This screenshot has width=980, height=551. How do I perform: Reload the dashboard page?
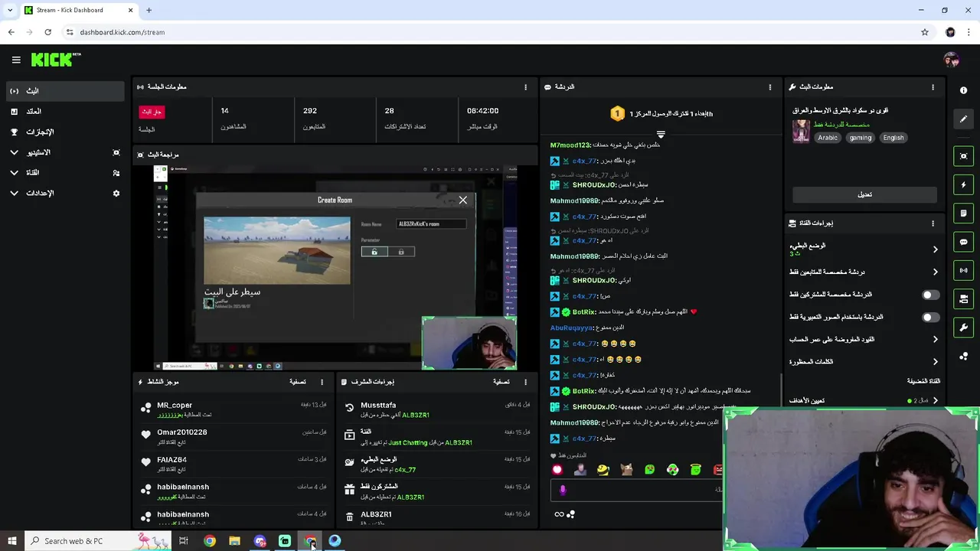(x=47, y=32)
